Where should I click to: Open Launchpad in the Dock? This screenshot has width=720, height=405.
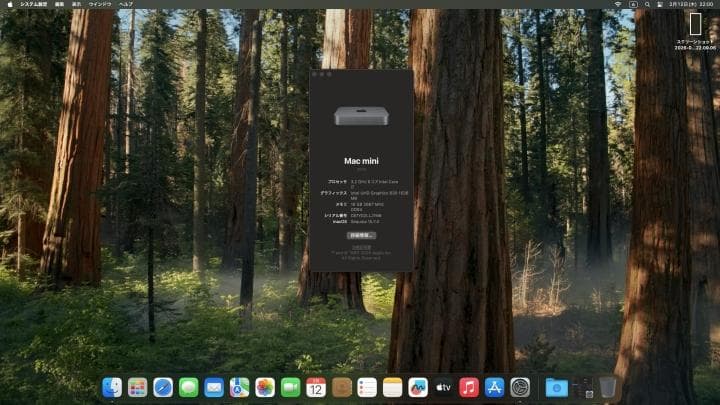[x=137, y=387]
